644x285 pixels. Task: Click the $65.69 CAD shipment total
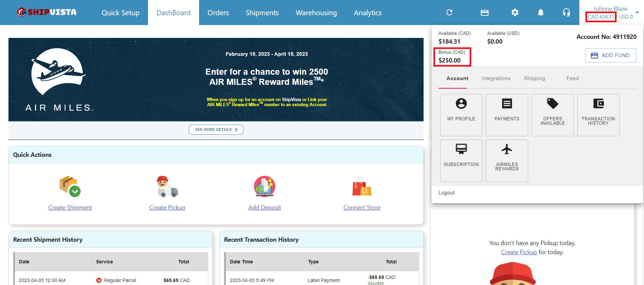point(176,280)
